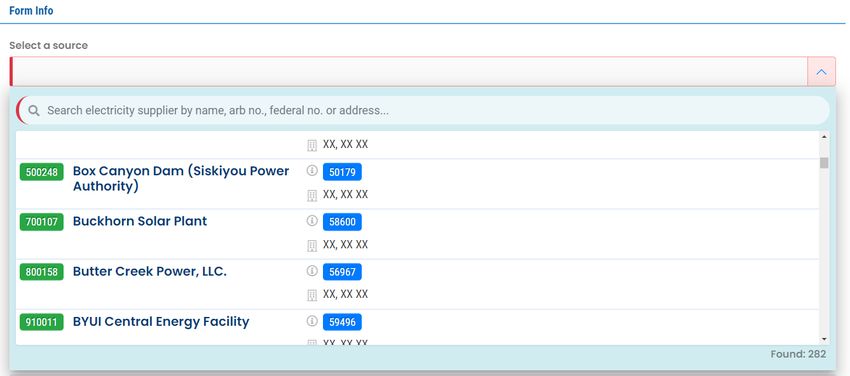Click blue federal number badge 59496
The image size is (850, 376).
pos(342,322)
